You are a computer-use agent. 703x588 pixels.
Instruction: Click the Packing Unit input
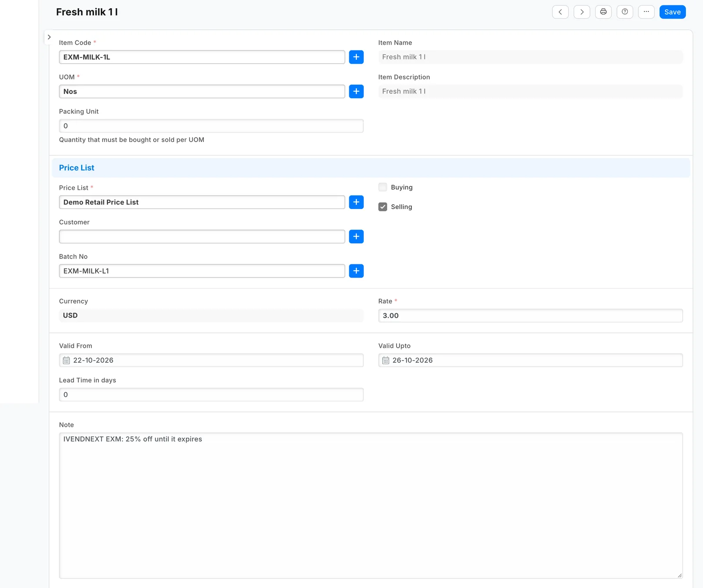[x=211, y=126]
